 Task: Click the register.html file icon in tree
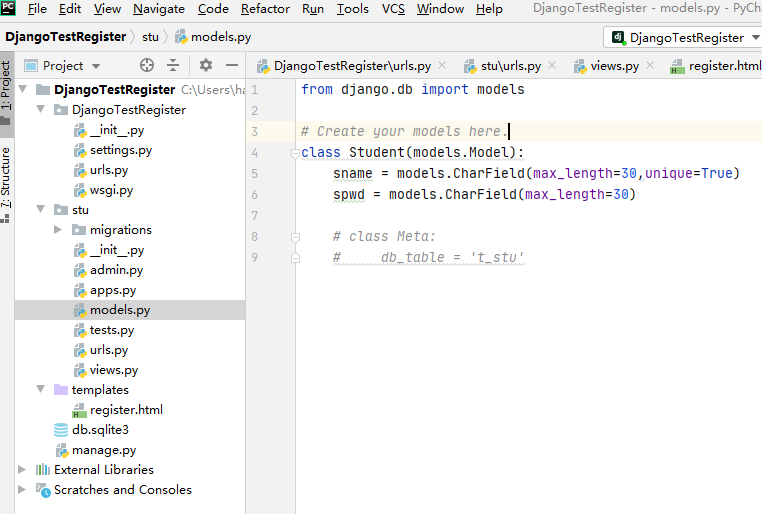click(80, 410)
